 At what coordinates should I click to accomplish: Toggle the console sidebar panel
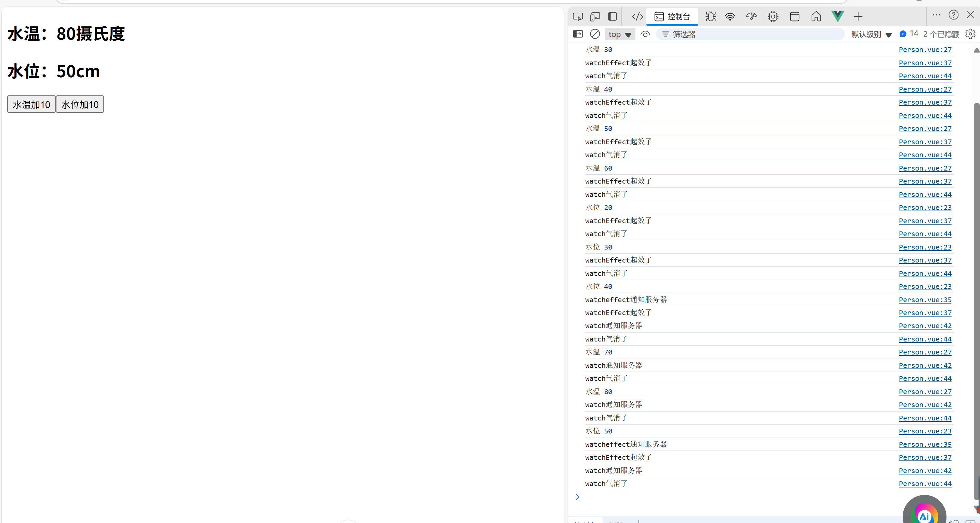tap(578, 34)
